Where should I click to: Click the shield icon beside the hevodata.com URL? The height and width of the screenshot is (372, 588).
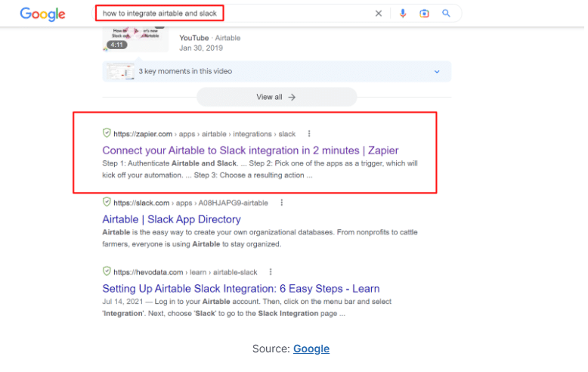tap(107, 271)
